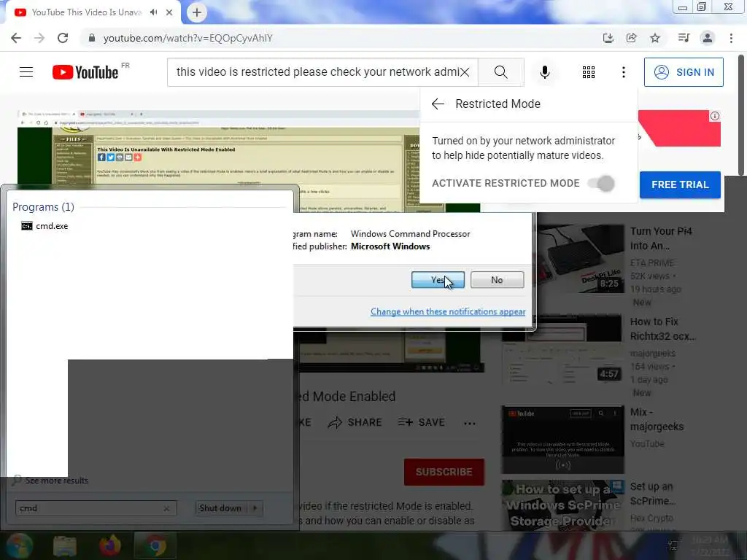Click SAVE to playlist button

click(x=422, y=422)
